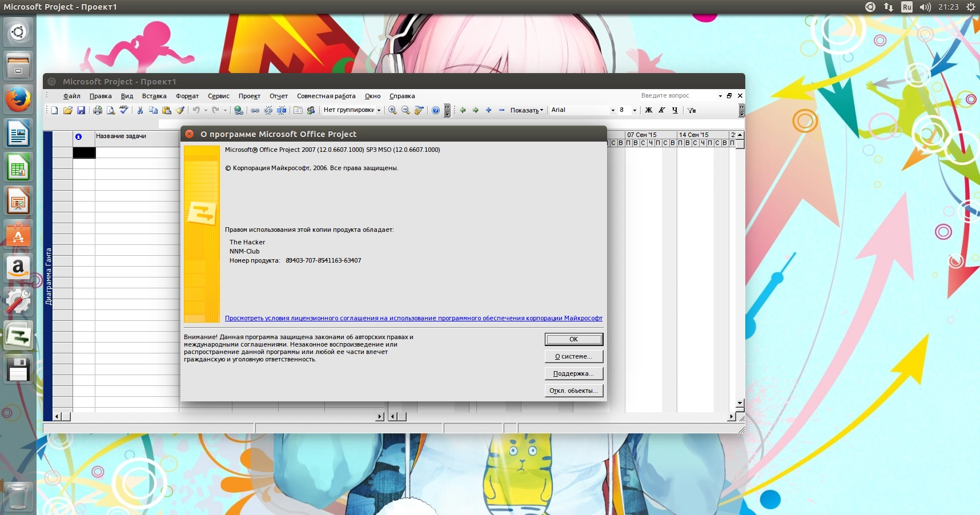
Task: Run the ABC spelling check icon
Action: pyautogui.click(x=123, y=110)
